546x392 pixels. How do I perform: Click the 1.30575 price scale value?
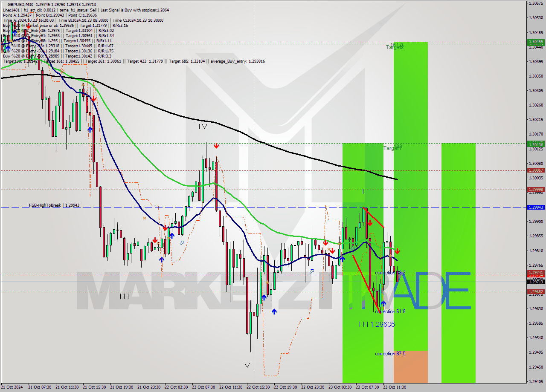pos(536,3)
